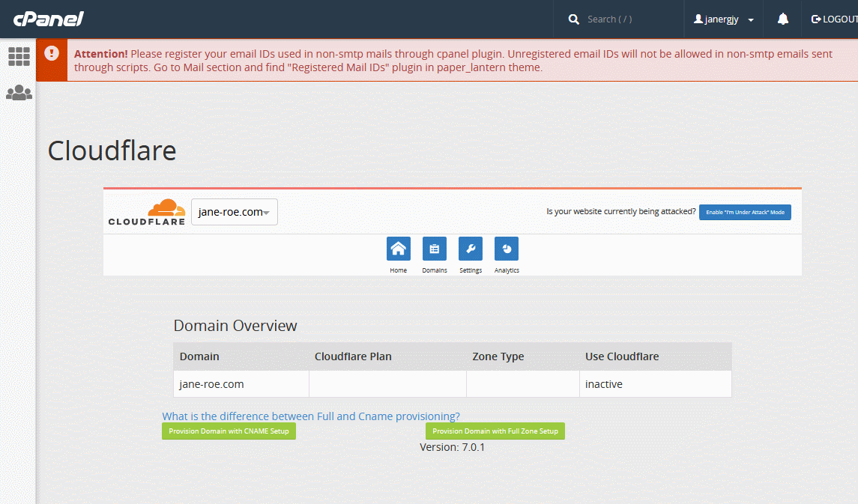Enable "I'm Under Attack" Mode

745,212
